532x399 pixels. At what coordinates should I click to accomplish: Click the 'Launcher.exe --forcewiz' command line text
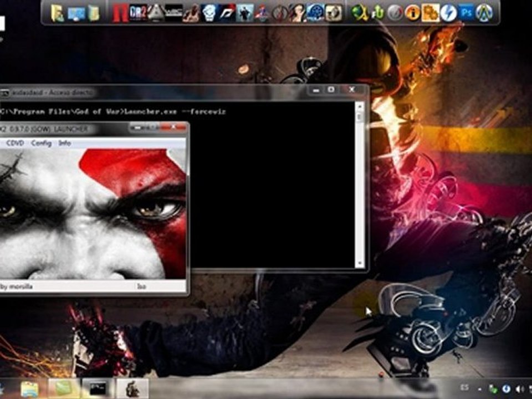tap(175, 111)
